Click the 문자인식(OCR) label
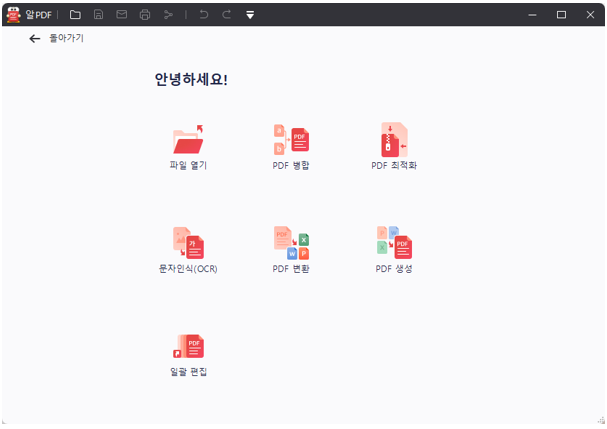Screen dimensions: 607x429 tap(188, 269)
